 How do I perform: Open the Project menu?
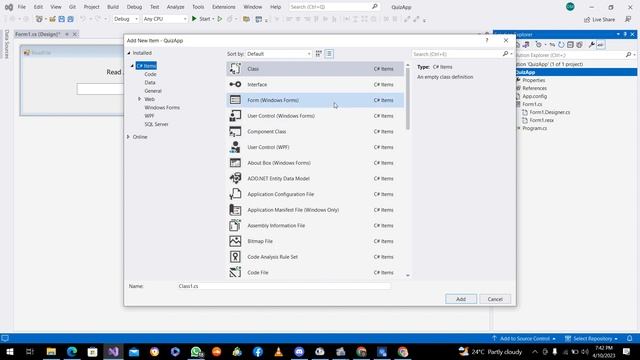[x=91, y=7]
